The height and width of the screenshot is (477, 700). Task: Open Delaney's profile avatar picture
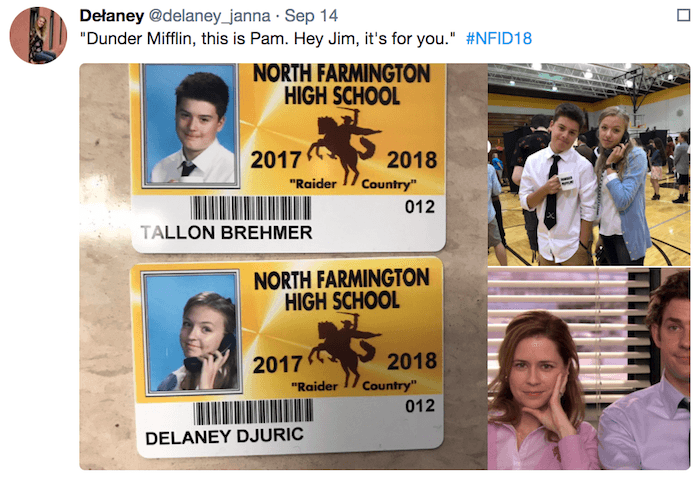pyautogui.click(x=38, y=36)
